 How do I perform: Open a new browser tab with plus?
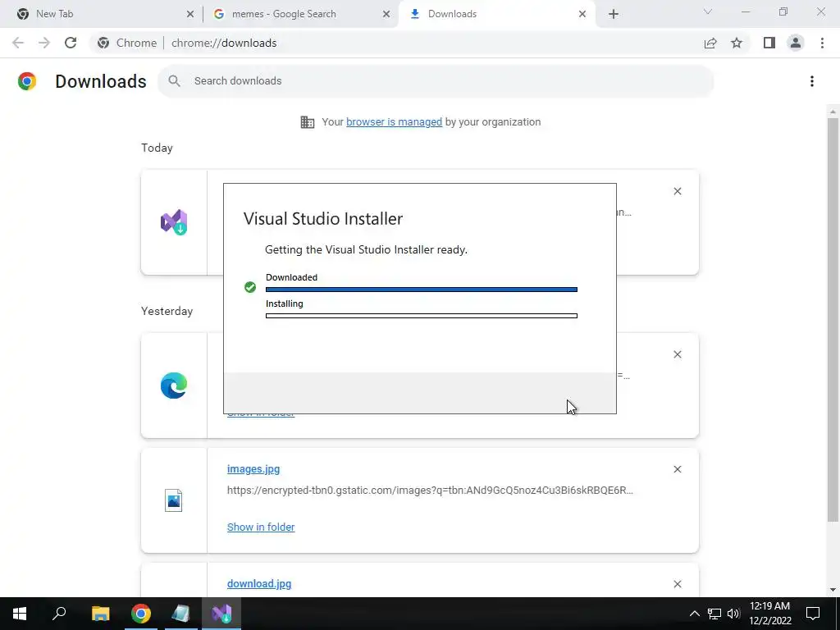coord(614,15)
